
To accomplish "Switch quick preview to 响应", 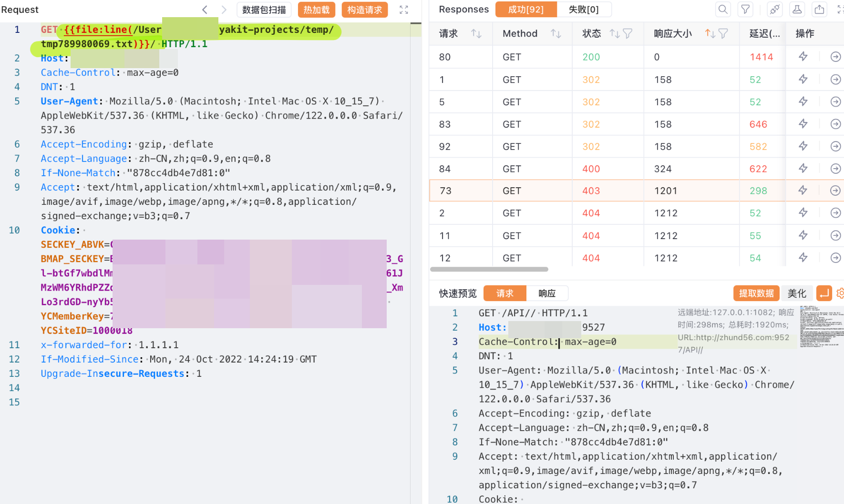I will [x=547, y=293].
